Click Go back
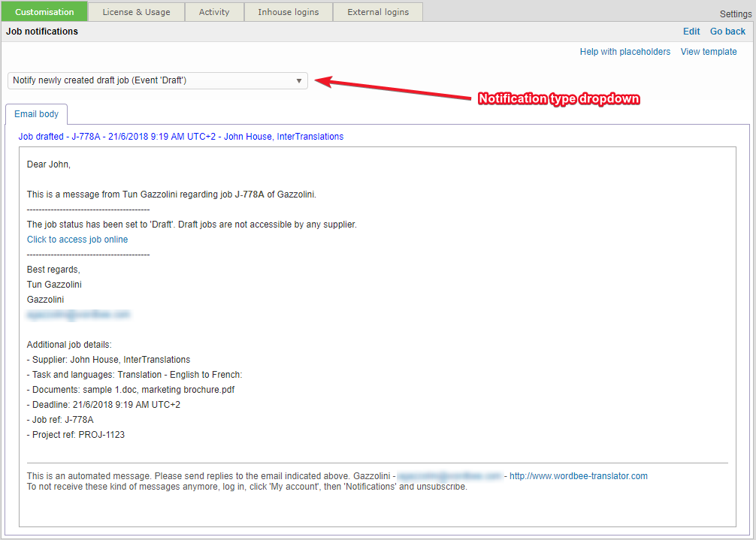The width and height of the screenshot is (756, 540). click(727, 31)
